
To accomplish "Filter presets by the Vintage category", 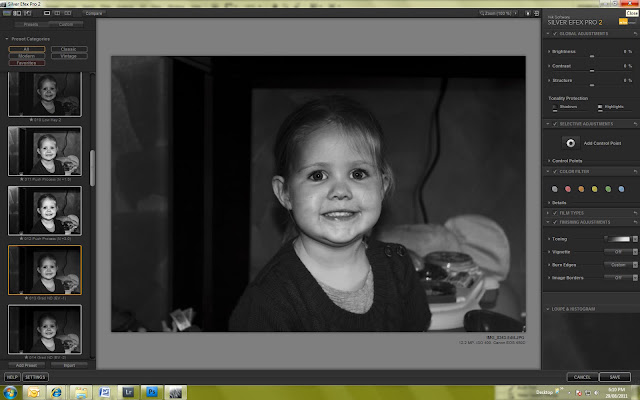I will pyautogui.click(x=69, y=56).
